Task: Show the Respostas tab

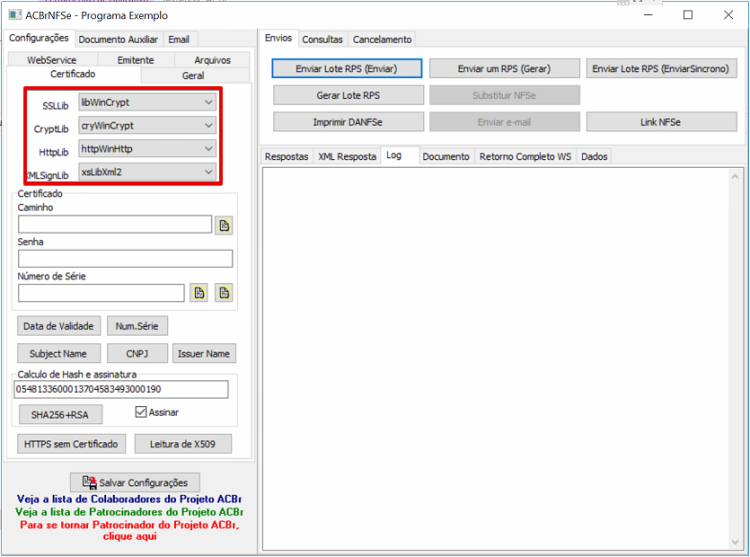Action: 287,156
